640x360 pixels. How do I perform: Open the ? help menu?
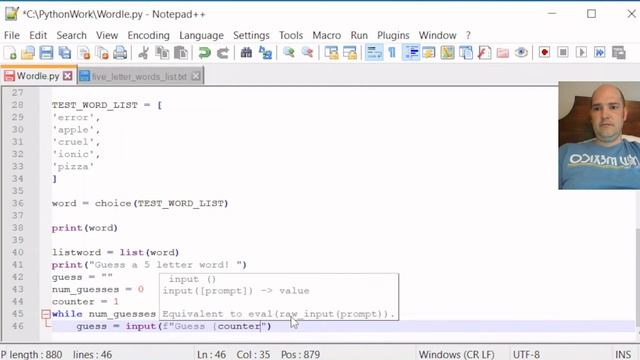(468, 36)
